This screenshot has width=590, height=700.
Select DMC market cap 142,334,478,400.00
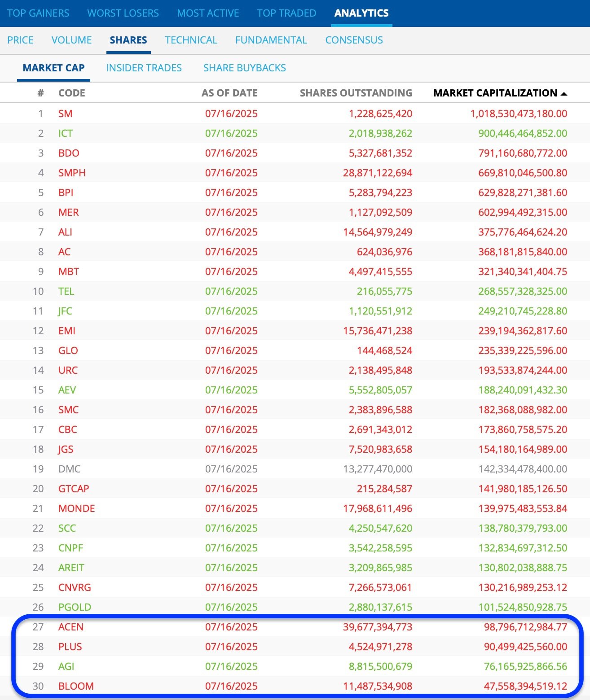pos(523,469)
